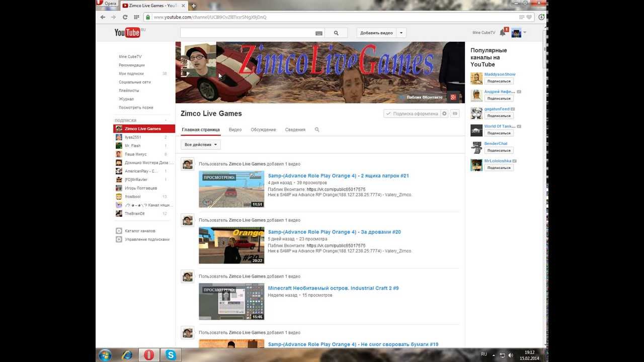Toggle the Подписка оформлена subscription button
This screenshot has height=362, width=644.
pos(412,114)
